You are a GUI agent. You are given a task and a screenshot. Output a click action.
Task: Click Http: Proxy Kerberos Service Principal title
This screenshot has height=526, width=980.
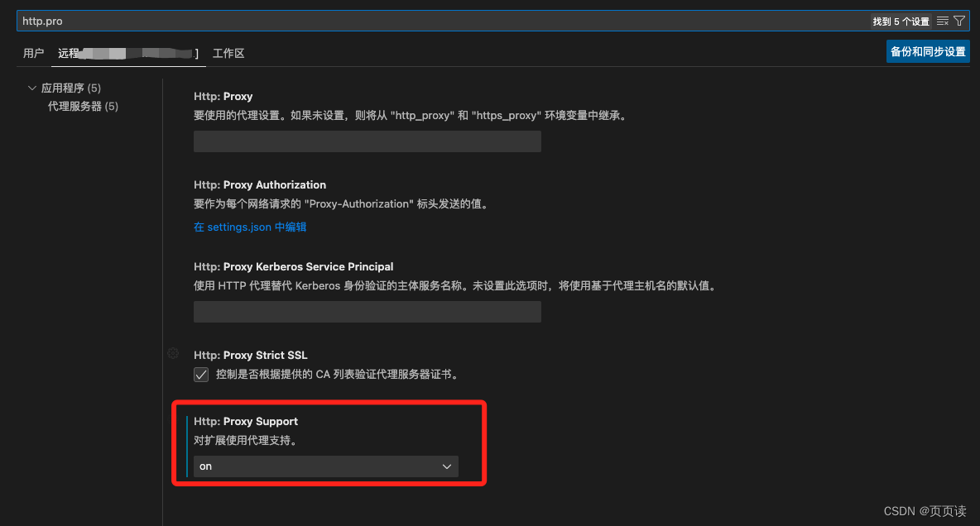(294, 267)
